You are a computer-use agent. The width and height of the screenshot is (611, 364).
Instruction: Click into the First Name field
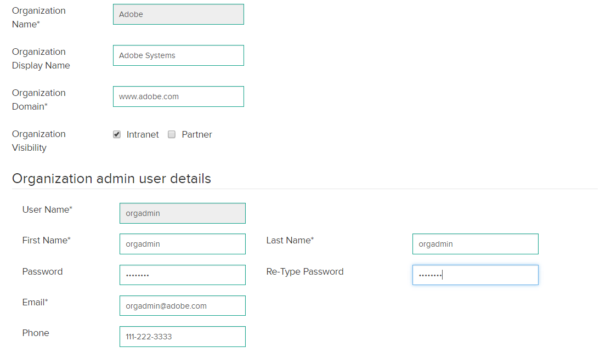coord(182,244)
